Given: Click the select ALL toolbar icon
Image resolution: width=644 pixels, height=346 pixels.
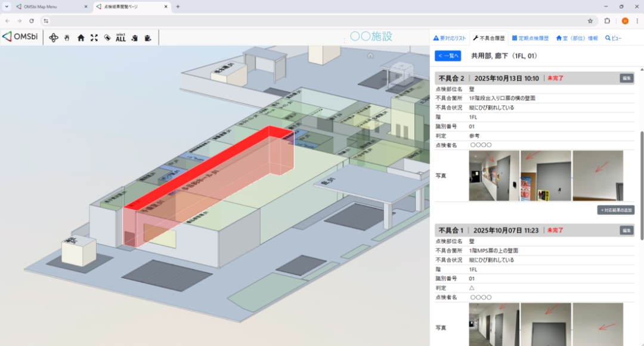Looking at the screenshot, I should click(120, 38).
